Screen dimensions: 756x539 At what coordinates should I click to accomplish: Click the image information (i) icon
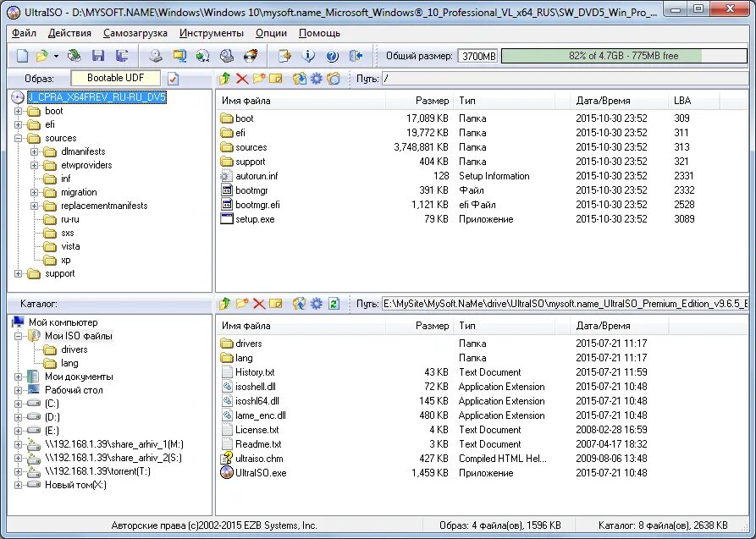click(308, 56)
